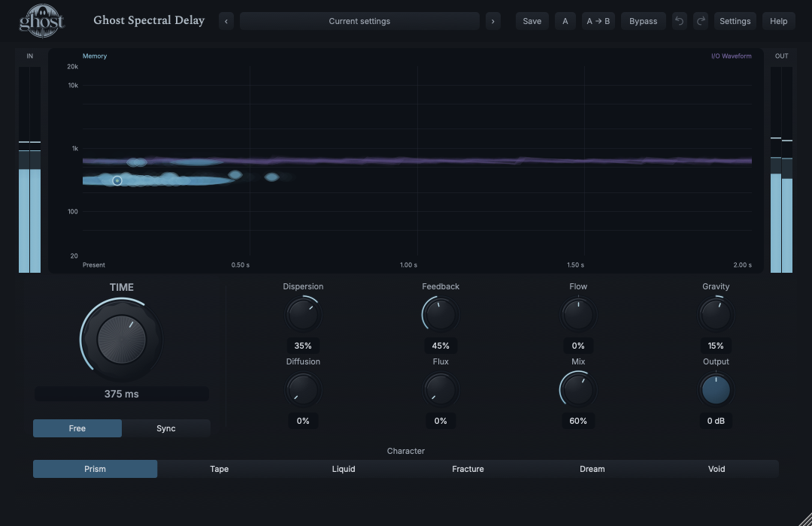Toggle the I/O Waveform display label
This screenshot has width=812, height=526.
tap(732, 56)
